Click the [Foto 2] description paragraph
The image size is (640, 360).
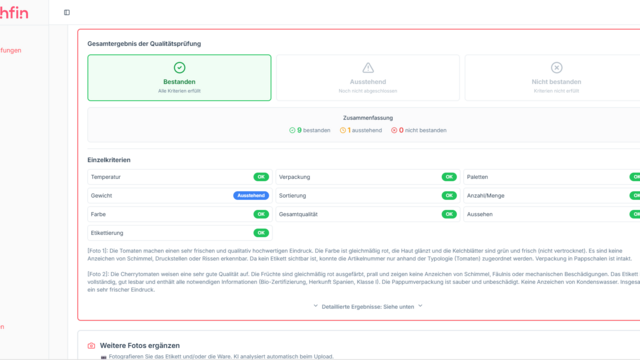point(363,282)
